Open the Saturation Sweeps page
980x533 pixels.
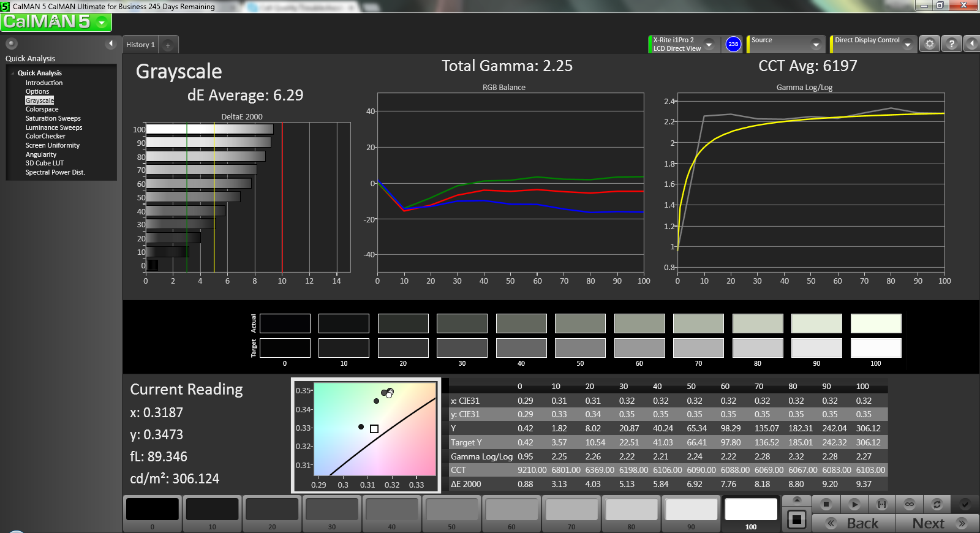(53, 118)
